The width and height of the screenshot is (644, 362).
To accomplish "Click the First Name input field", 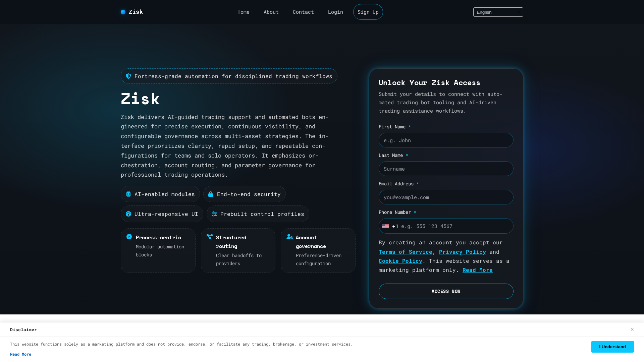I will (x=446, y=140).
